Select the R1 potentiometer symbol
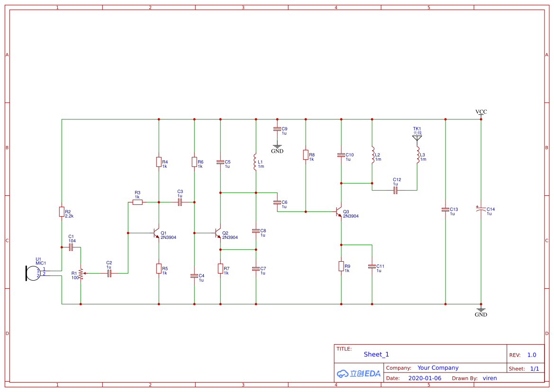The image size is (554, 392). pos(81,273)
